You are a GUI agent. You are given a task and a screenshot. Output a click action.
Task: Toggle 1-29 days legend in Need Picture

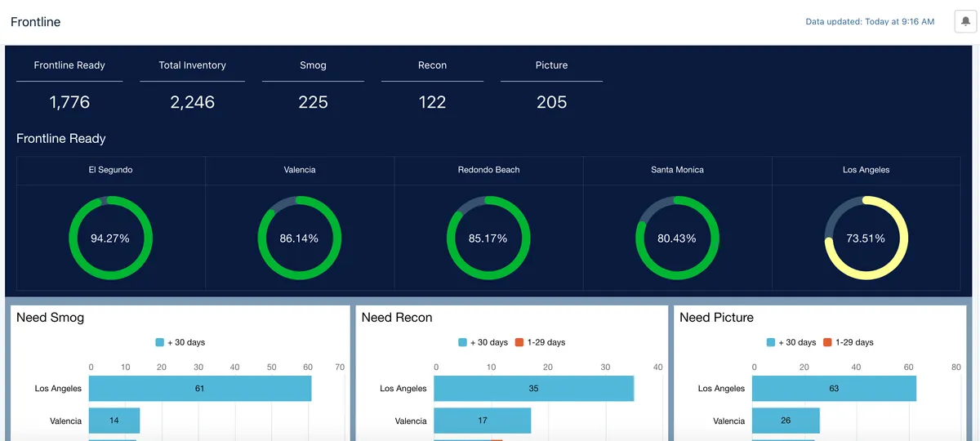click(x=848, y=342)
